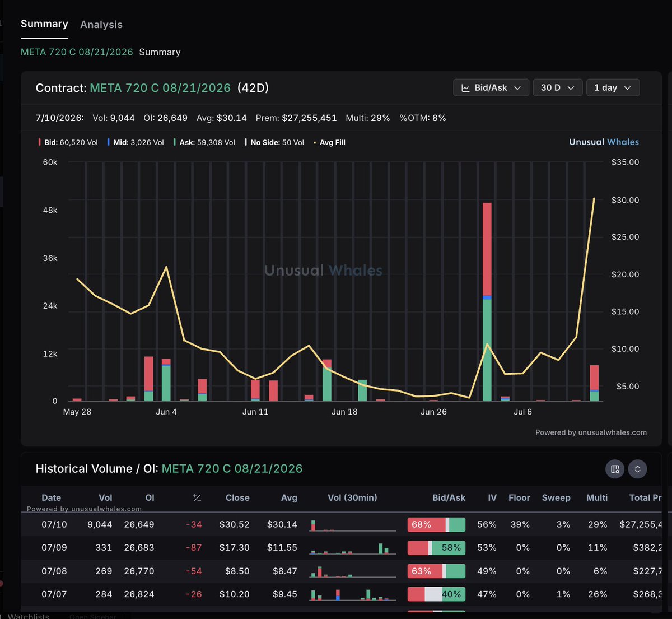Click the Powered by unusualwhales.com chart credit
Viewport: 672px width, 619px height.
click(591, 432)
